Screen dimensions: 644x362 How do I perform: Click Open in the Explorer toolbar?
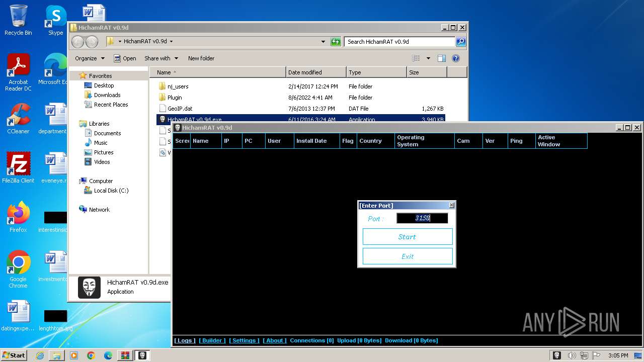click(125, 58)
